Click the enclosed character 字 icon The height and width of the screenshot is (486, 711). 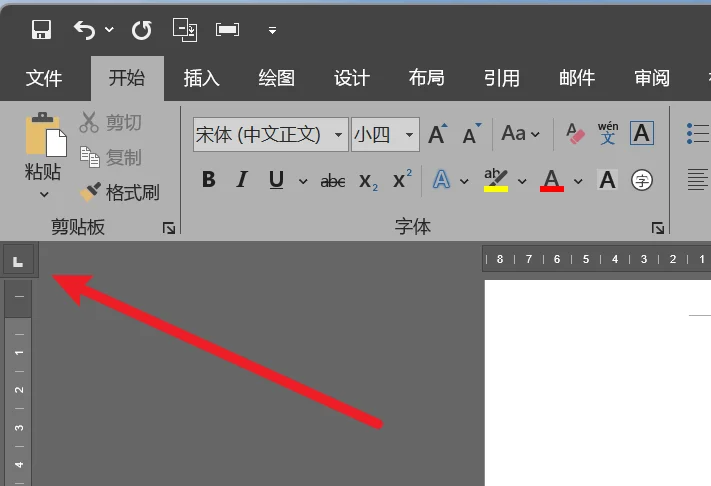[x=642, y=180]
